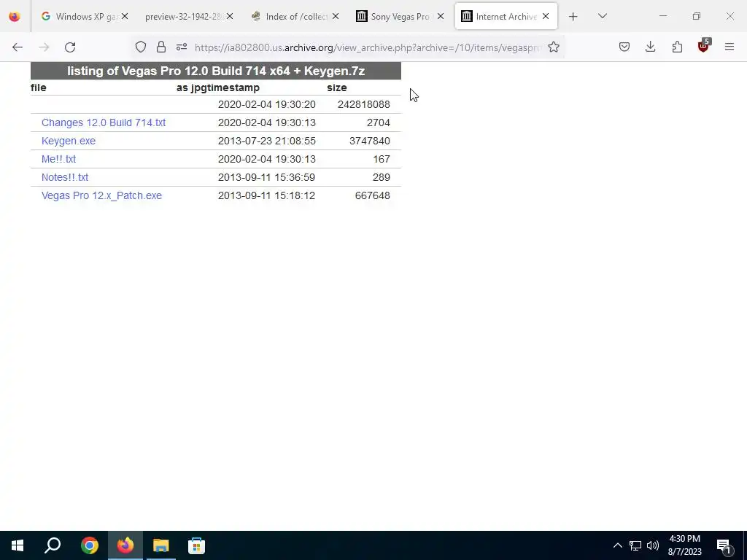Select timestamp 2013-09-11 15:36:59

click(266, 177)
